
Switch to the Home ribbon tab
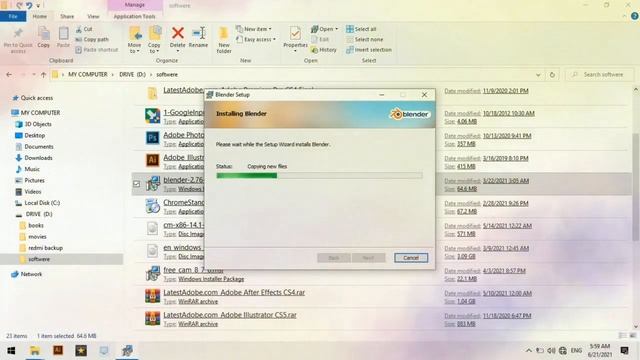[40, 16]
